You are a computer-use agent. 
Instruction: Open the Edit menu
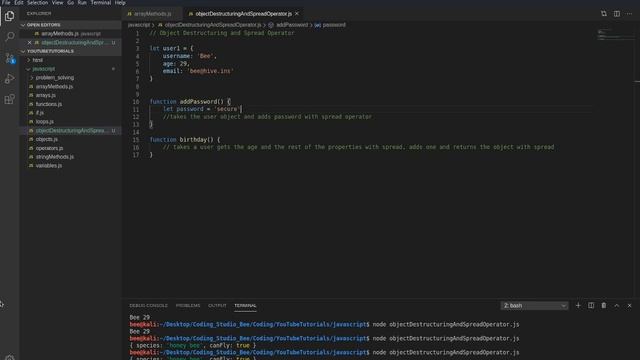(19, 2)
